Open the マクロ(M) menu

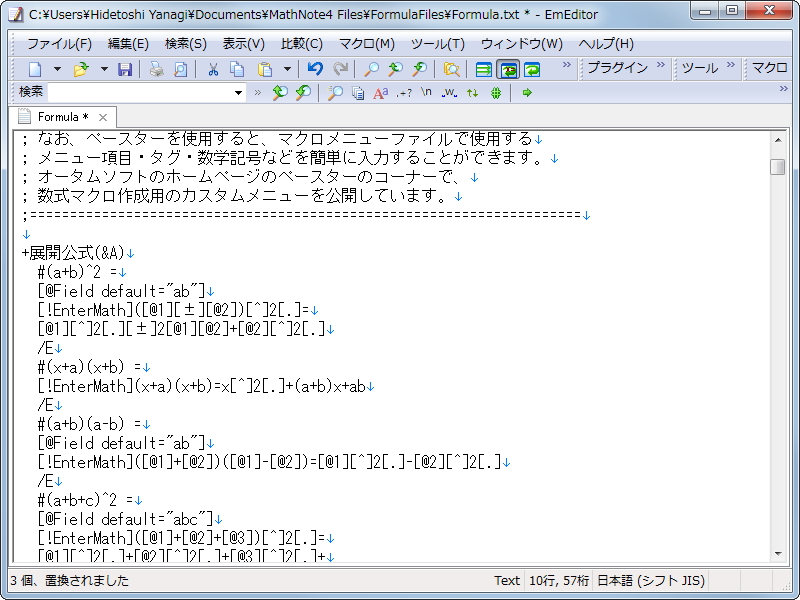click(x=367, y=44)
